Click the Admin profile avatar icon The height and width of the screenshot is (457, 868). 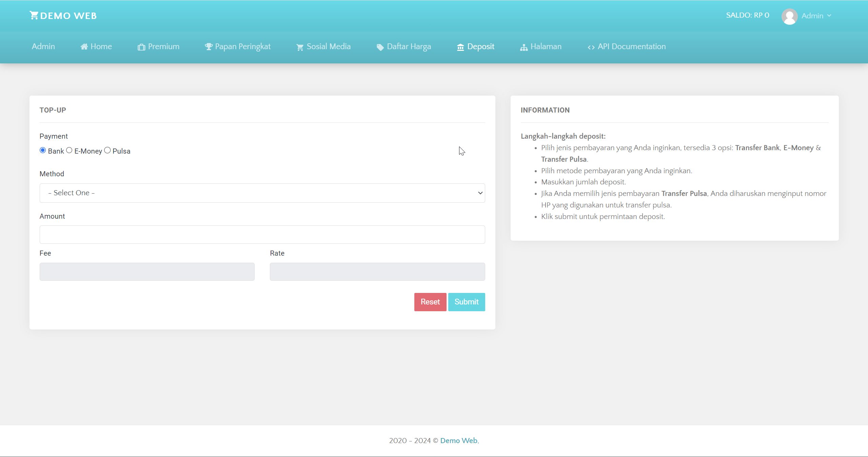click(789, 16)
